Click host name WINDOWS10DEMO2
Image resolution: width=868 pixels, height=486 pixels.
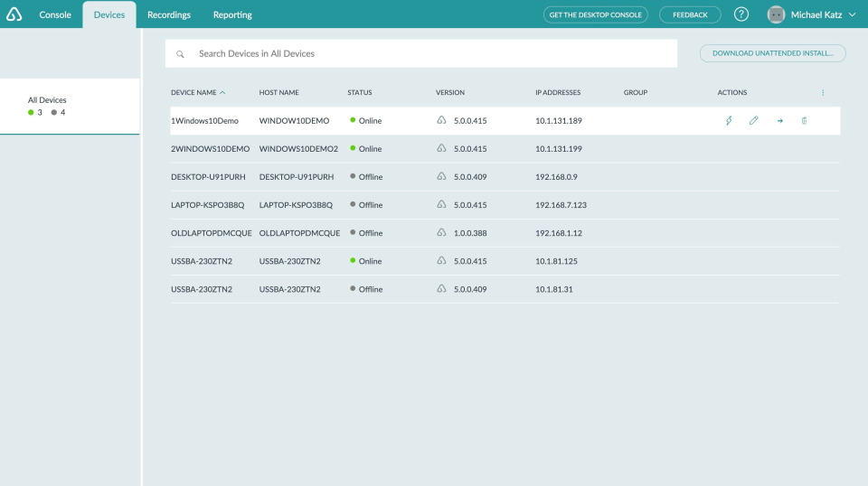pos(298,149)
